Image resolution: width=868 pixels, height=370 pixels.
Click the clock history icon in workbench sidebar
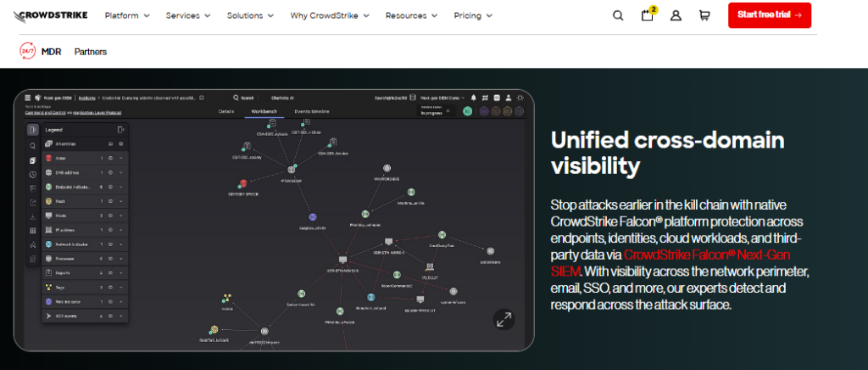pyautogui.click(x=33, y=175)
